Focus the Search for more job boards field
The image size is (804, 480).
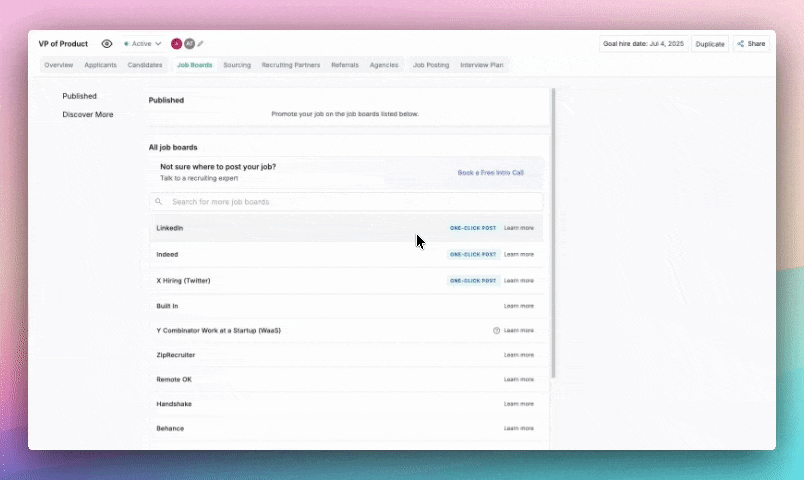point(350,202)
